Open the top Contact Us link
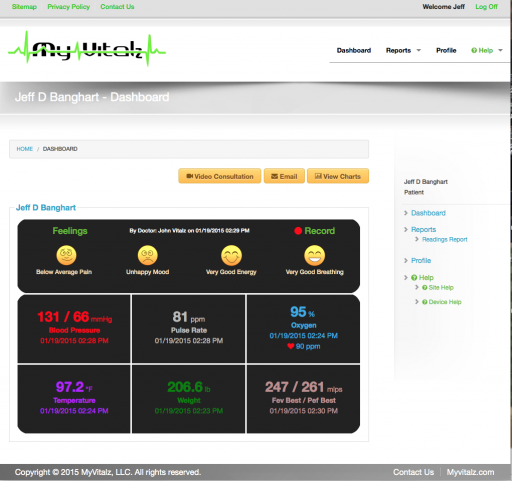This screenshot has height=481, width=512. [117, 7]
